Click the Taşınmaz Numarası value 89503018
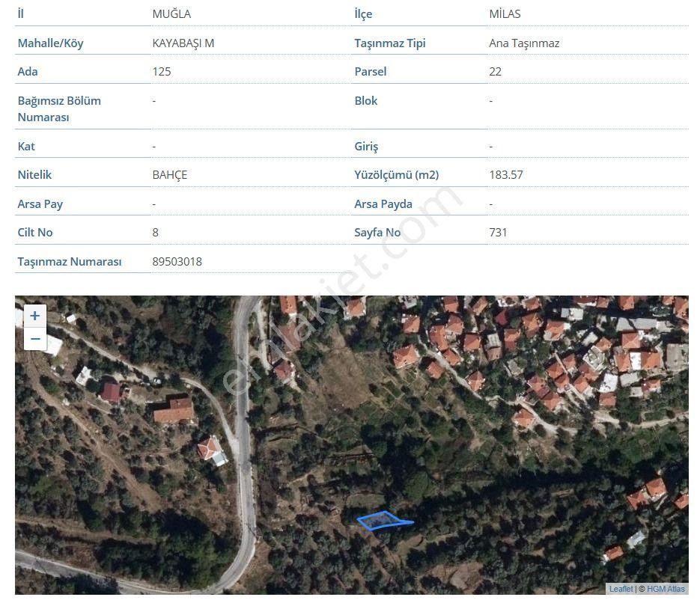Screen dimensions: 700x603 point(177,261)
